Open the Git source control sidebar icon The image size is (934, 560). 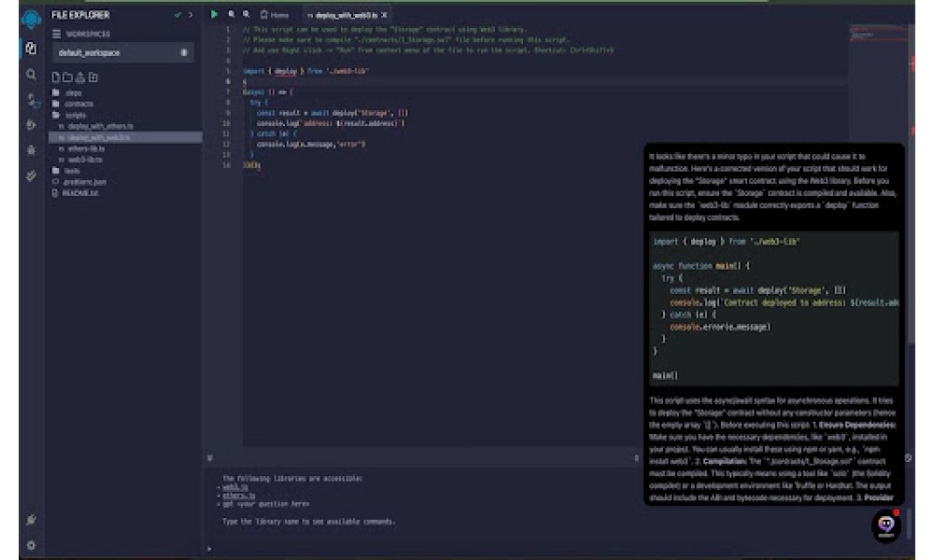[x=31, y=175]
